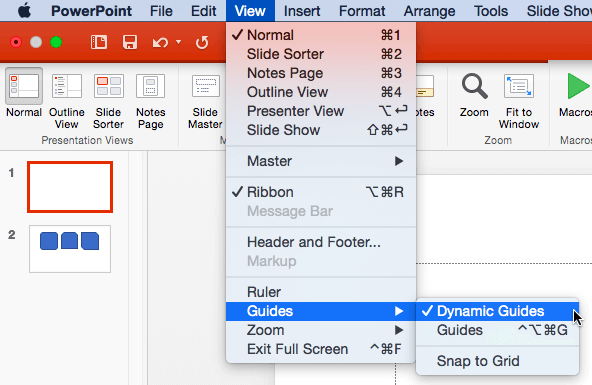This screenshot has width=592, height=385.
Task: Click the Macros green play icon
Action: [x=578, y=87]
